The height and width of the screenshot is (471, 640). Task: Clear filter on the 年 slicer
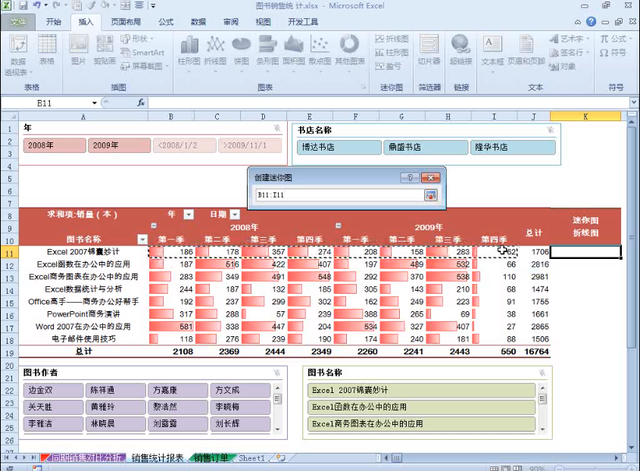click(277, 128)
